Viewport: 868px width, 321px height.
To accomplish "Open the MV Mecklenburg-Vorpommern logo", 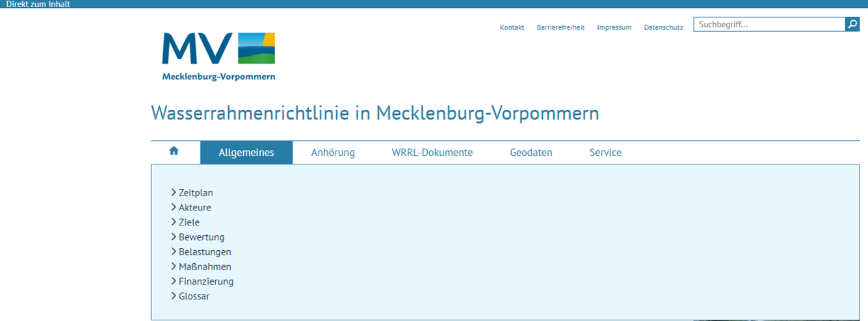I will (x=218, y=57).
